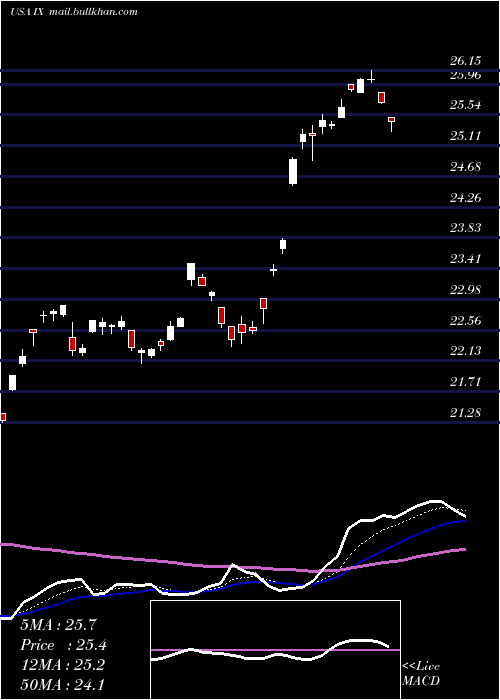Click the 23.83 price level label
The image size is (500, 700).
466,228
